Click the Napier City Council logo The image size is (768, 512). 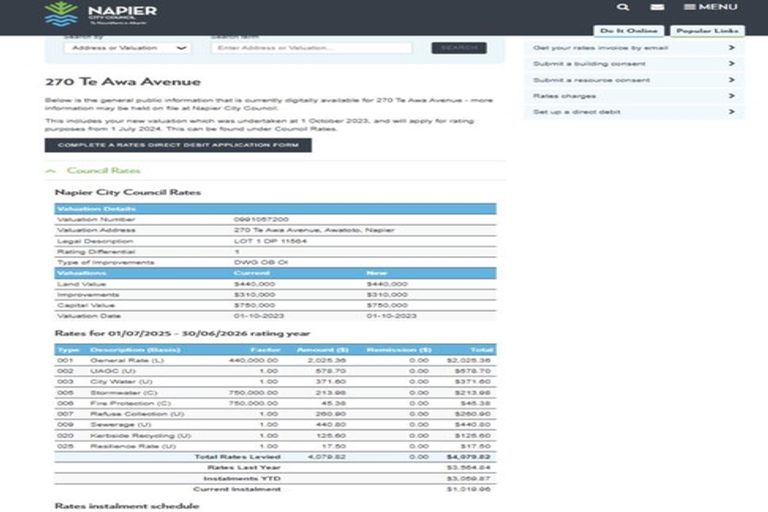click(x=100, y=15)
